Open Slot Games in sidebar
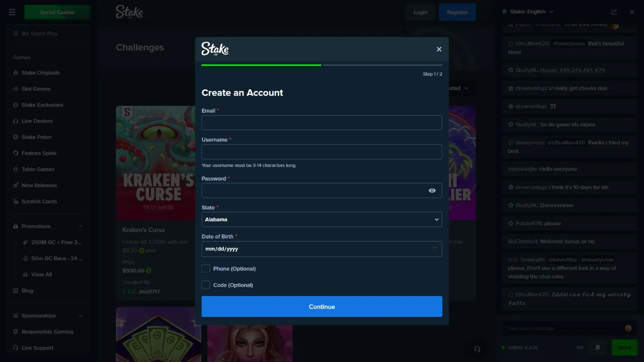This screenshot has height=362, width=644. coord(36,89)
